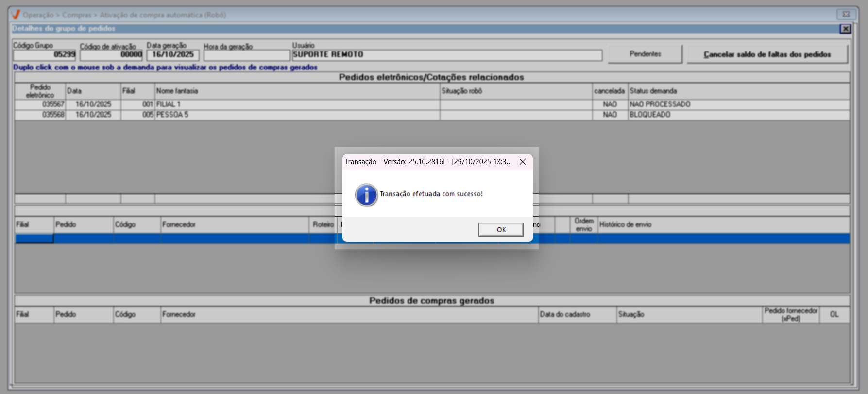Click Histórico de envio column header
Image resolution: width=868 pixels, height=394 pixels.
tap(724, 224)
